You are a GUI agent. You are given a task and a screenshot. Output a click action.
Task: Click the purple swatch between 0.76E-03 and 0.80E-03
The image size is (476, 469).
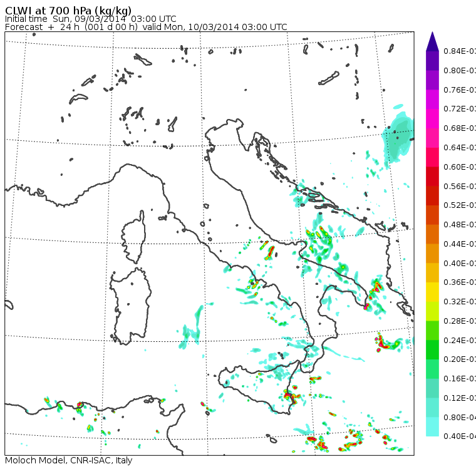[x=432, y=80]
